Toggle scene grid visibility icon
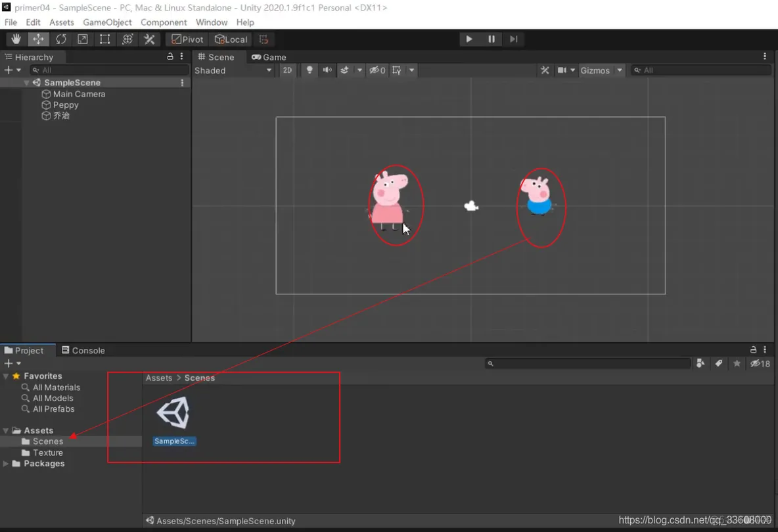This screenshot has width=778, height=532. [x=396, y=70]
